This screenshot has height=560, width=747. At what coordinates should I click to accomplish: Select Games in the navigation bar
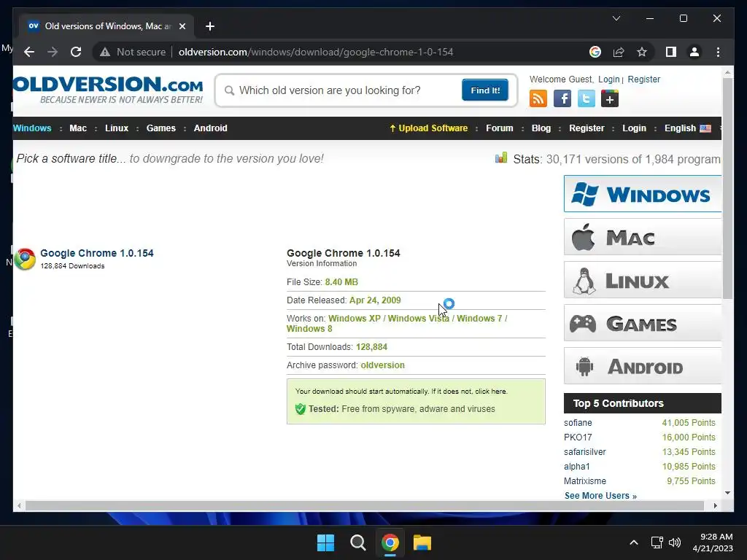point(161,128)
